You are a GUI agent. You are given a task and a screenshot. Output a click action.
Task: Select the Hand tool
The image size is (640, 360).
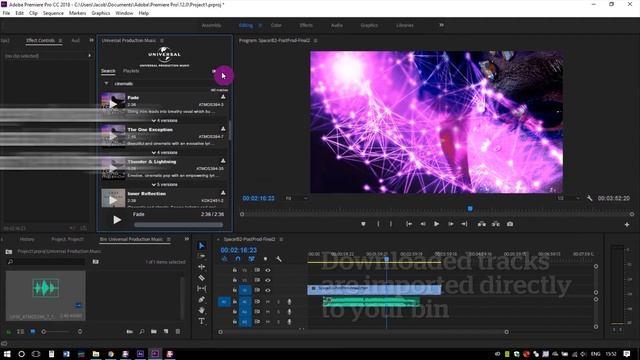tap(201, 310)
